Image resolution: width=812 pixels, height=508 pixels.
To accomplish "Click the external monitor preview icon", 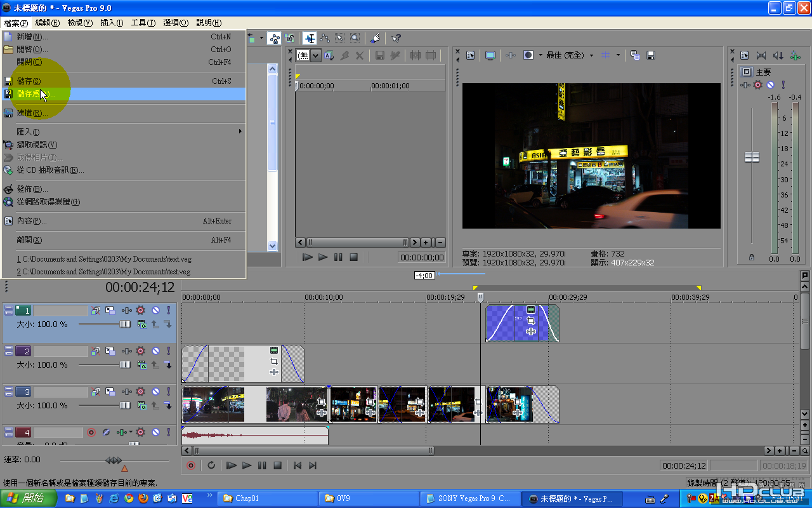I will pyautogui.click(x=490, y=55).
